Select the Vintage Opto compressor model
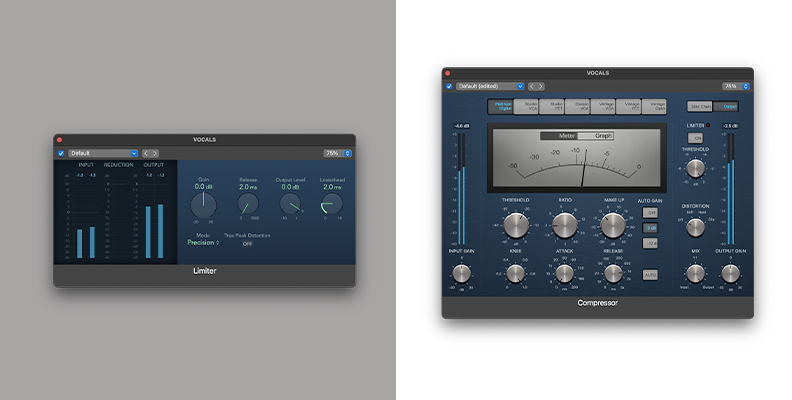792x400 pixels. coord(654,107)
